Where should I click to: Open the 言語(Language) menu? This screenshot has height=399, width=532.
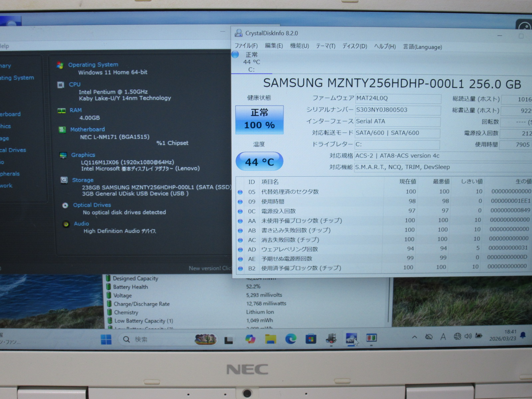[x=422, y=47]
